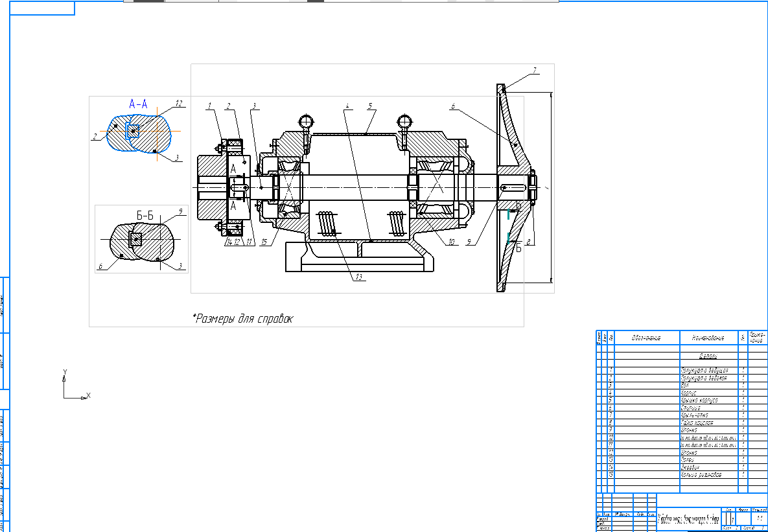This screenshot has width=768, height=532.
Task: Click the X-Y coordinate system origin symbol
Action: 64,397
